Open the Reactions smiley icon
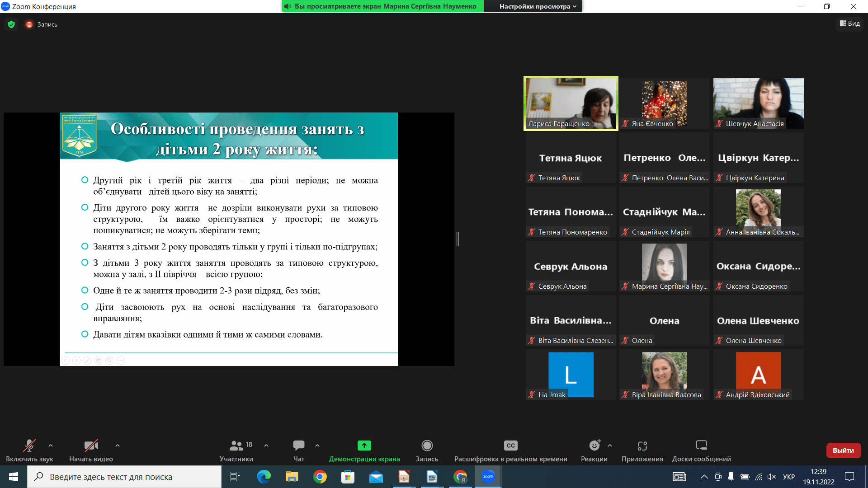 [x=594, y=446]
